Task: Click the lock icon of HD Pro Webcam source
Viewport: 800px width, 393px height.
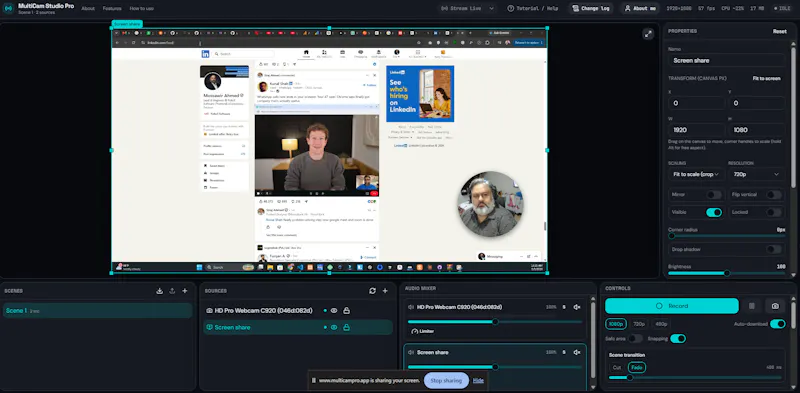Action: click(x=346, y=310)
